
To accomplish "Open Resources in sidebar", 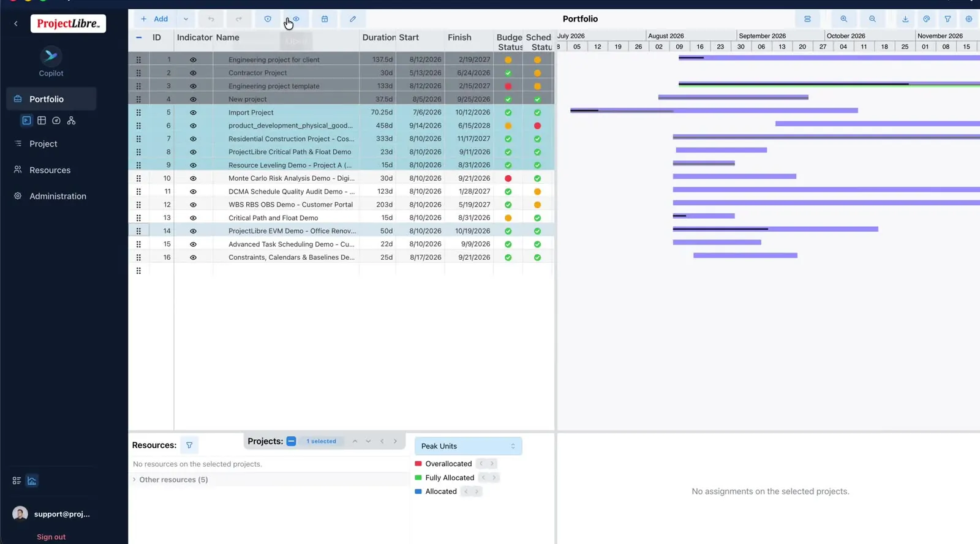I will (51, 170).
